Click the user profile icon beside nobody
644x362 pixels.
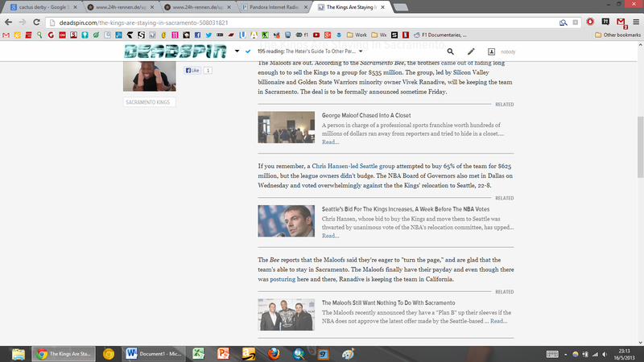coord(491,51)
